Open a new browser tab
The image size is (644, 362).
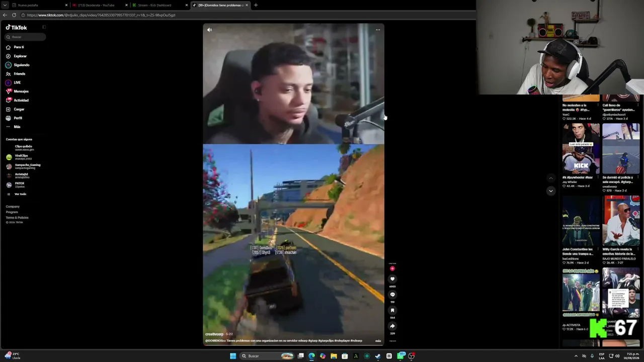coord(256,5)
